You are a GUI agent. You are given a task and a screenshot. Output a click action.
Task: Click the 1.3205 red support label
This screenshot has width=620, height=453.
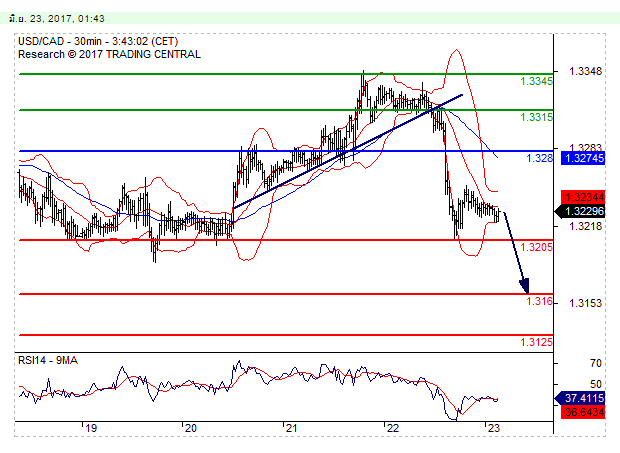point(536,247)
